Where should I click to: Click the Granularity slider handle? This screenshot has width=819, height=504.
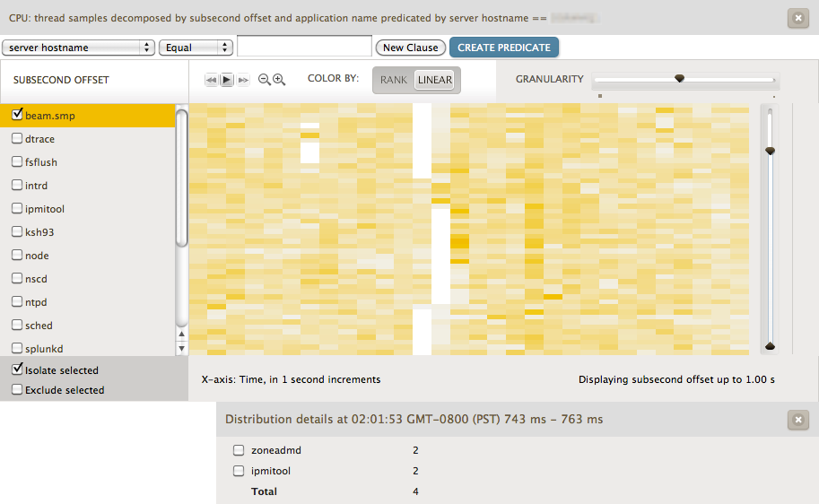pyautogui.click(x=680, y=79)
